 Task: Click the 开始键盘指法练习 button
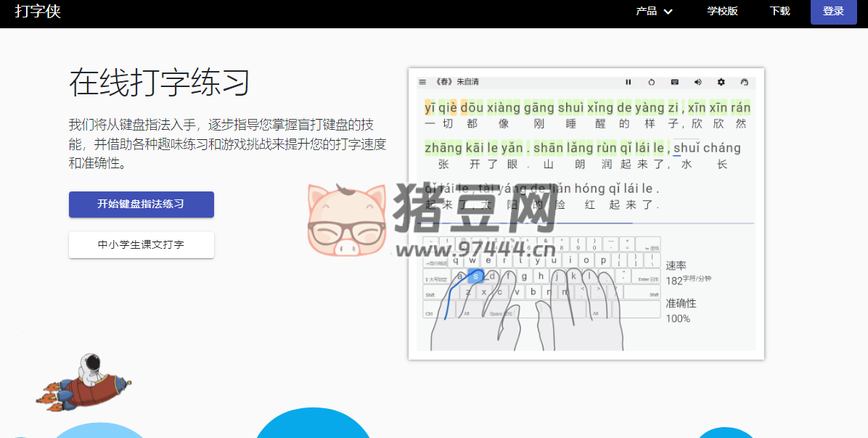pyautogui.click(x=141, y=204)
